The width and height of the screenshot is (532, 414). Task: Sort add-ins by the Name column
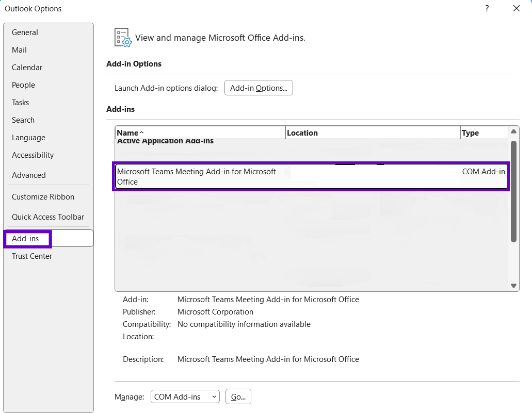tap(200, 133)
